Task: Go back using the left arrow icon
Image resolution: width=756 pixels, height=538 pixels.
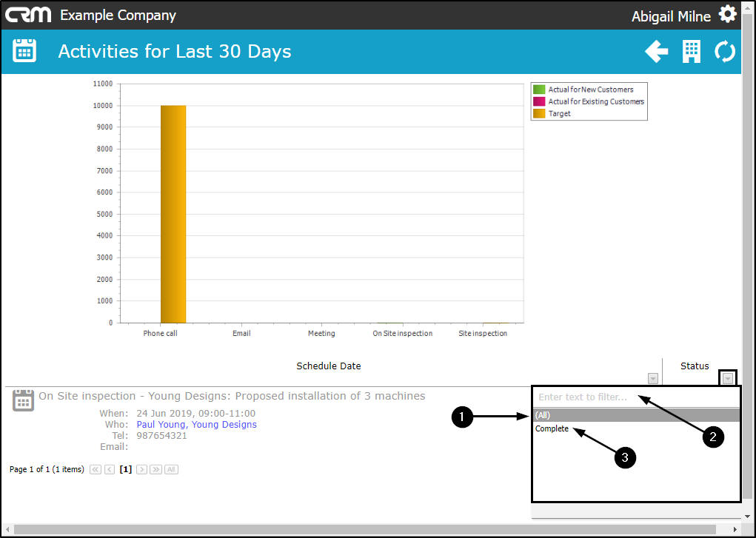Action: (657, 51)
